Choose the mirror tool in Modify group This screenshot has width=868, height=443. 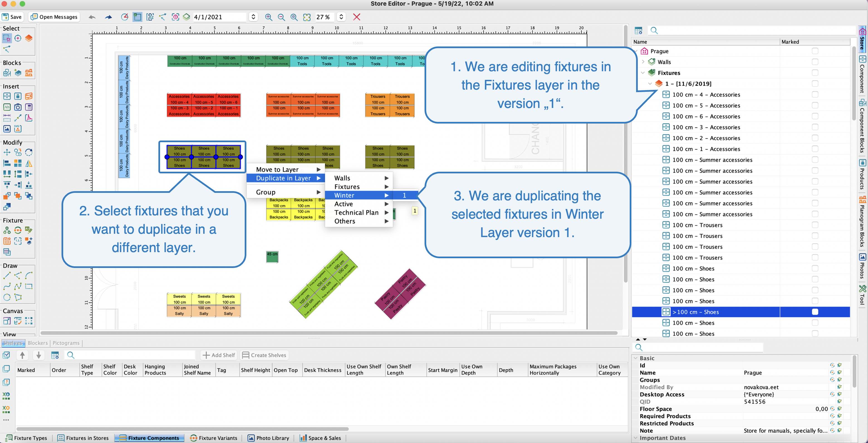pyautogui.click(x=29, y=163)
